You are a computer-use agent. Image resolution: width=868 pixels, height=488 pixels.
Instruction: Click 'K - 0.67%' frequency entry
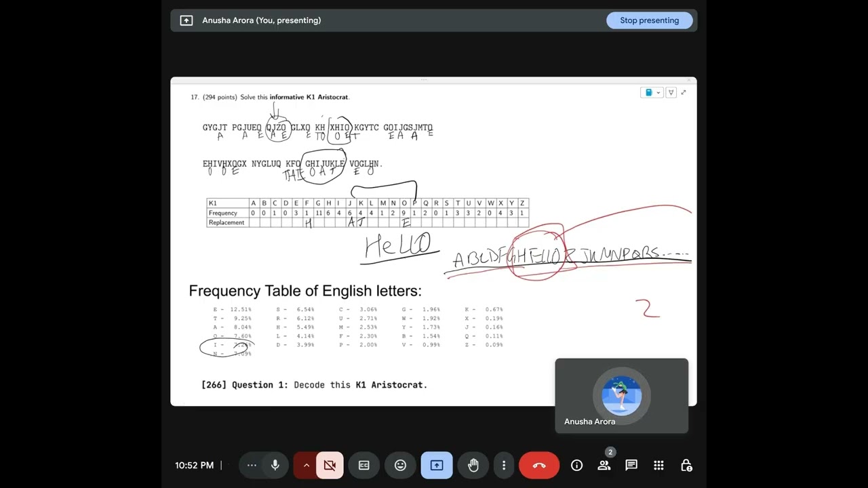(484, 310)
